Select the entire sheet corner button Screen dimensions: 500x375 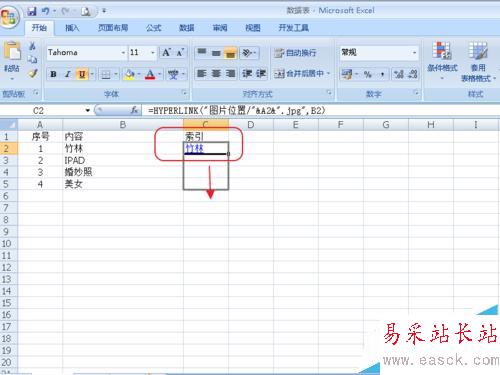point(9,125)
